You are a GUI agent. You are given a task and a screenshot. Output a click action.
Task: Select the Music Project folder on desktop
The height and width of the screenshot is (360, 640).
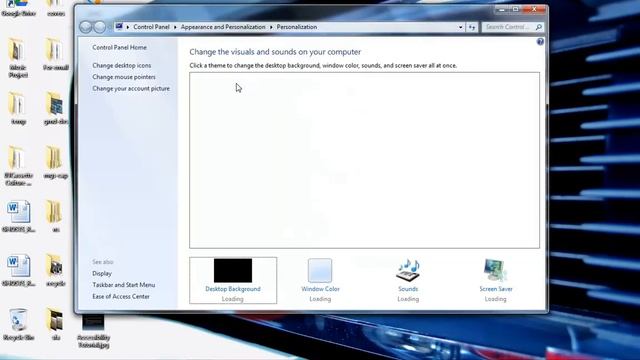point(18,58)
